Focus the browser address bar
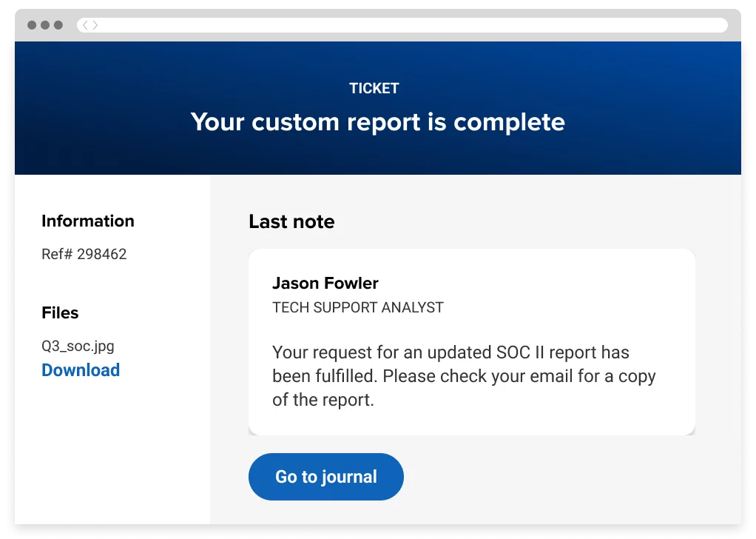 [x=407, y=25]
